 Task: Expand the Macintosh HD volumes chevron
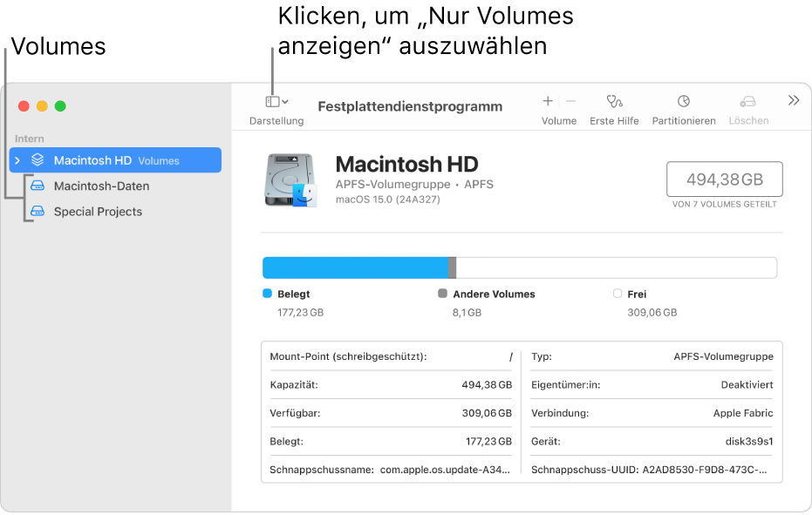click(x=17, y=160)
